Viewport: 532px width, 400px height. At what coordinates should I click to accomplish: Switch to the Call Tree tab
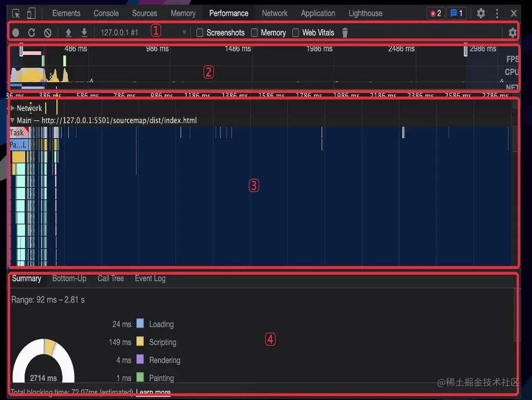pos(111,278)
